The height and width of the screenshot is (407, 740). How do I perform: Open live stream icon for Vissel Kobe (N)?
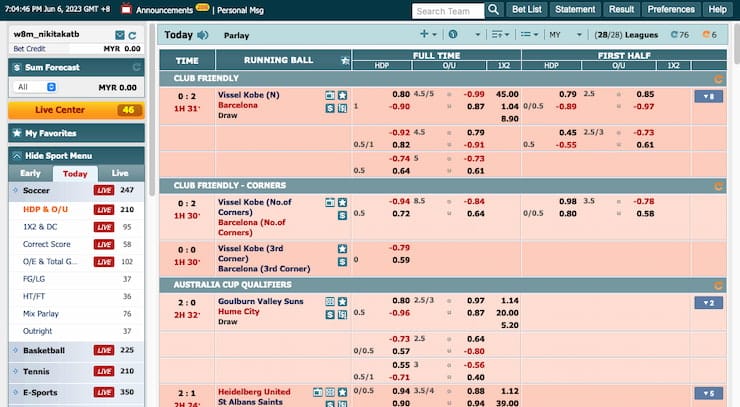tap(330, 95)
